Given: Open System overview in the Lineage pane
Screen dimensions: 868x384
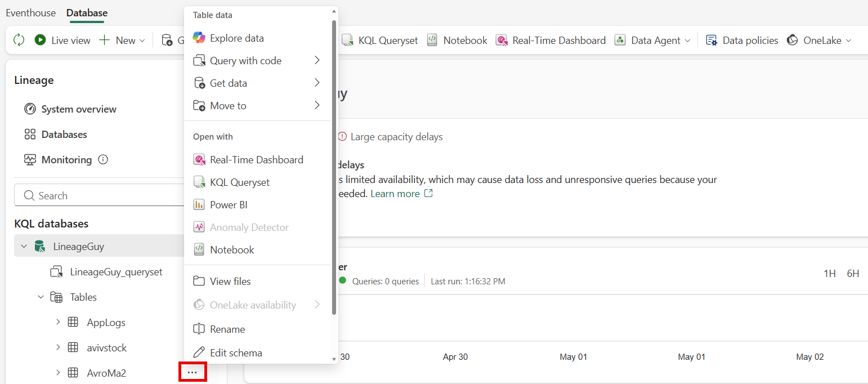Looking at the screenshot, I should point(70,109).
